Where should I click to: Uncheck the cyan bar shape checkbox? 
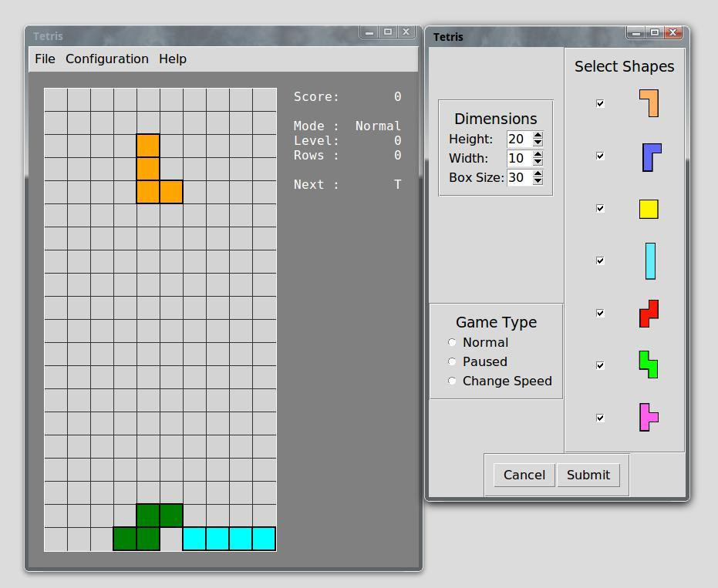coord(600,260)
